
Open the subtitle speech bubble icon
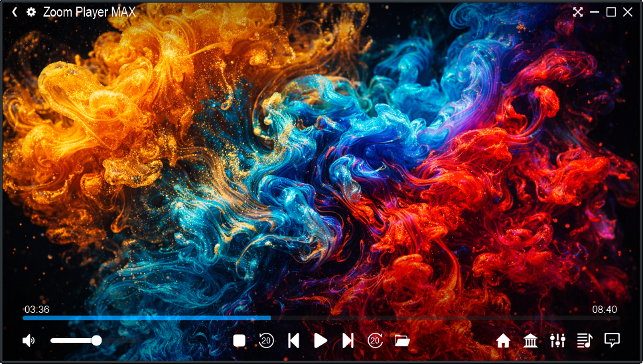pyautogui.click(x=612, y=340)
